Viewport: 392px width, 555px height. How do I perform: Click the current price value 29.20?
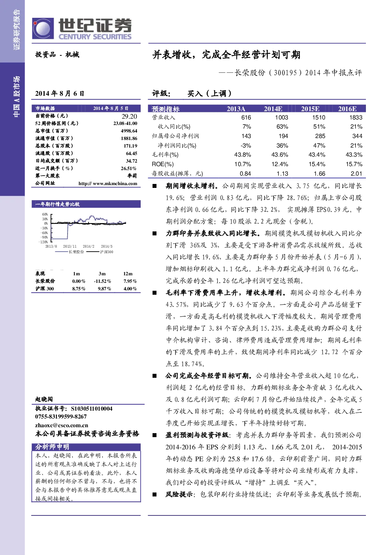pyautogui.click(x=129, y=116)
